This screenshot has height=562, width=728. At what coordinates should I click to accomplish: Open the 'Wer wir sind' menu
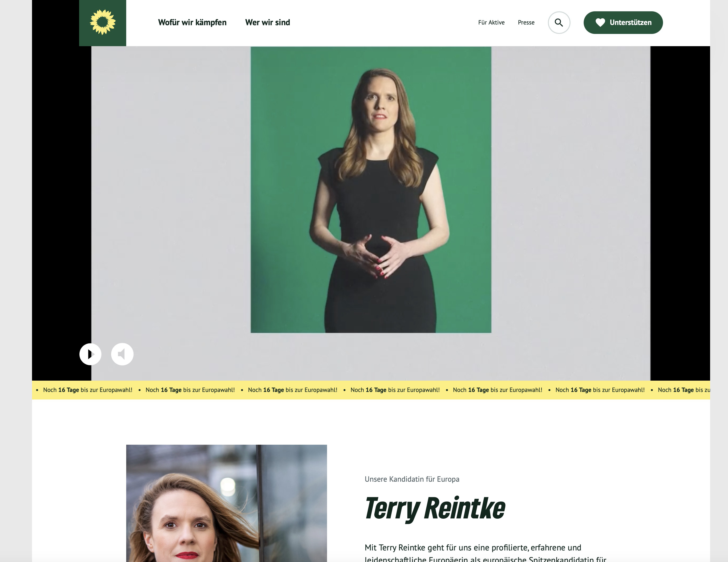(x=267, y=22)
